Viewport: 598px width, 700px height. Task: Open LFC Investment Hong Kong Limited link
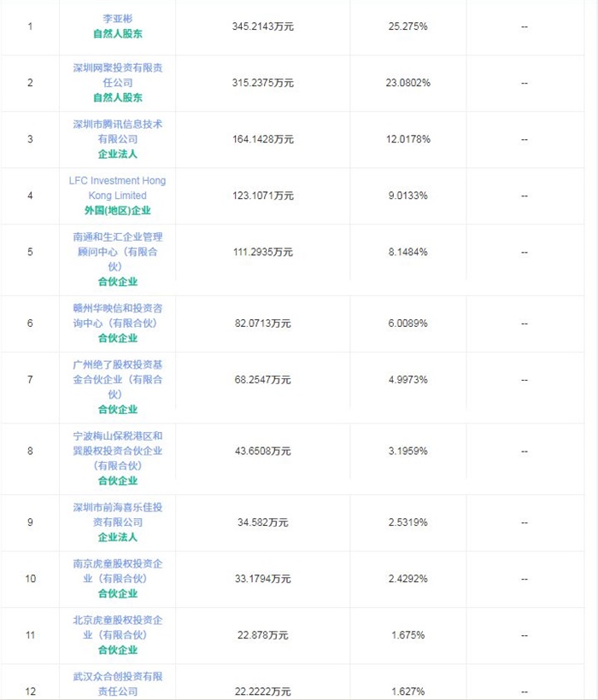118,188
